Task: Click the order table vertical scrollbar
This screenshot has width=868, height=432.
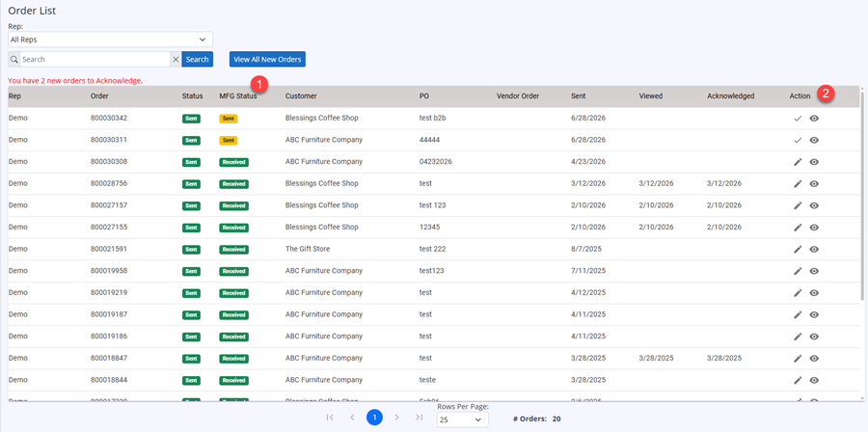Action: (x=862, y=195)
